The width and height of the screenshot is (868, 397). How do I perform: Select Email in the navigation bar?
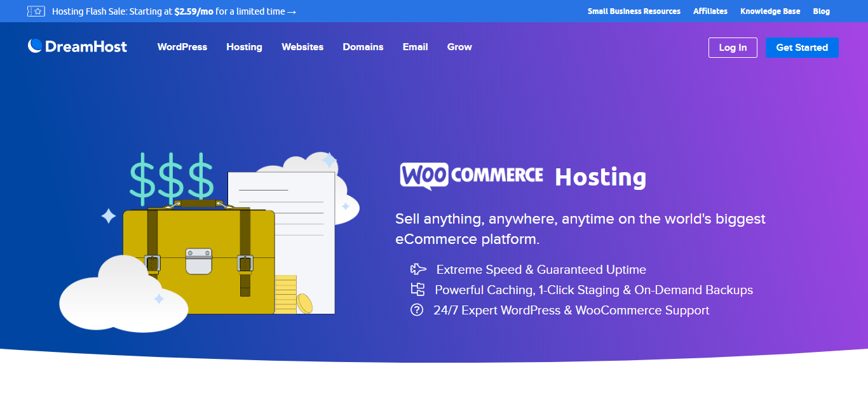[415, 47]
